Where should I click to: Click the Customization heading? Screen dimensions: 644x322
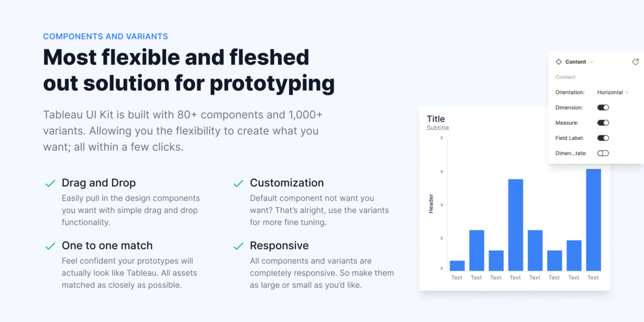(x=286, y=183)
